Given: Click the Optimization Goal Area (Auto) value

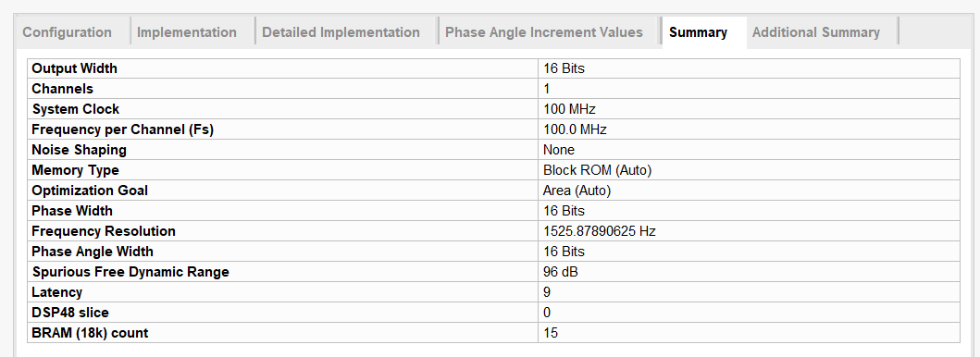Looking at the screenshot, I should (577, 191).
